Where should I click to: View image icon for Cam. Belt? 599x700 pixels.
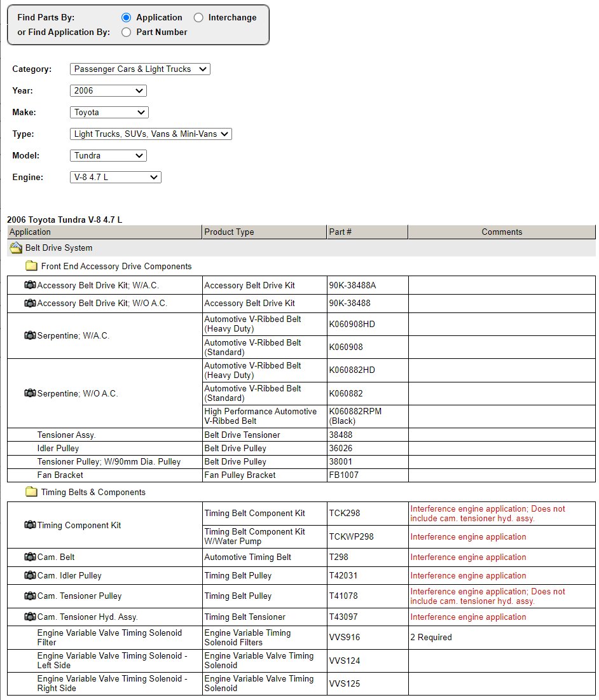tap(30, 557)
